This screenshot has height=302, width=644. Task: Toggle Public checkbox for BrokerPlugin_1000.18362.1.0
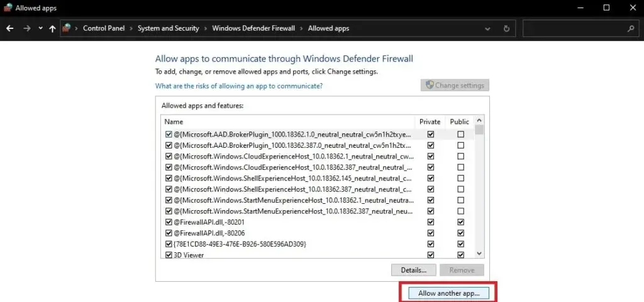[x=461, y=135]
